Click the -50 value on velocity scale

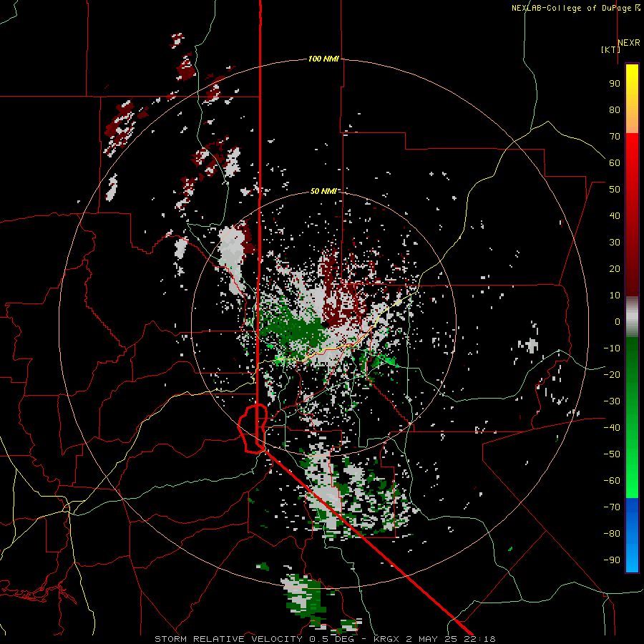pyautogui.click(x=612, y=454)
